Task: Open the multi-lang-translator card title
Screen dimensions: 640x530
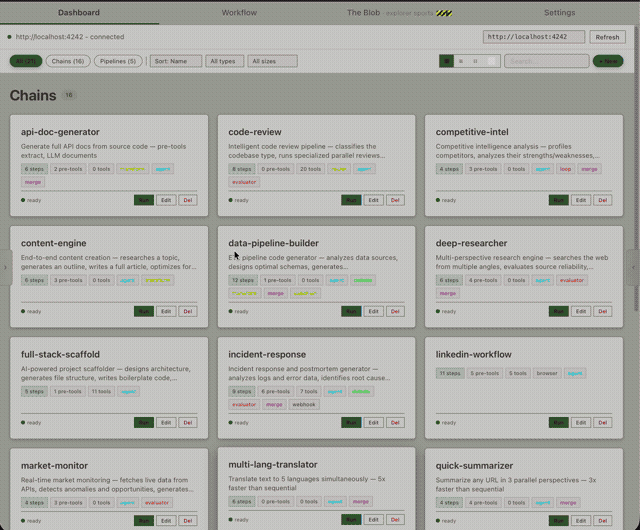Action: pos(273,465)
